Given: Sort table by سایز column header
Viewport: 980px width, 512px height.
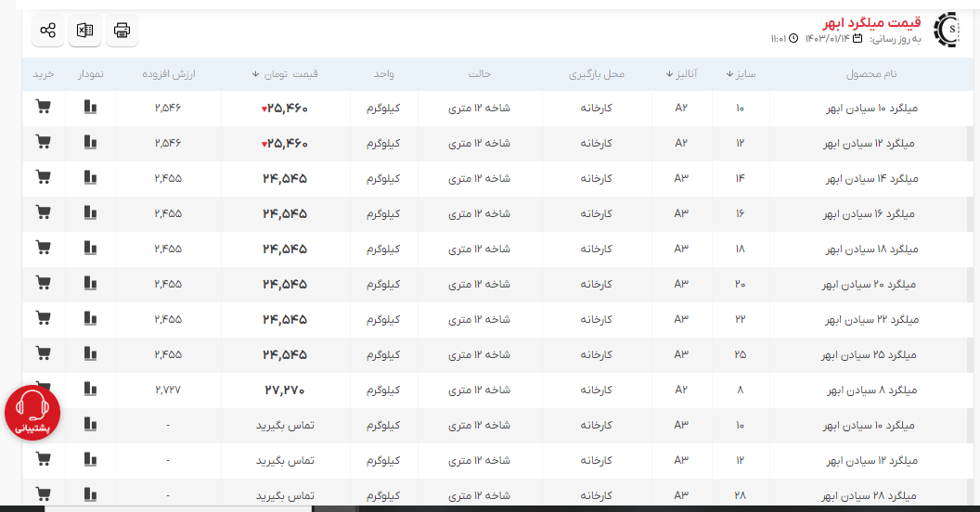Looking at the screenshot, I should tap(741, 74).
